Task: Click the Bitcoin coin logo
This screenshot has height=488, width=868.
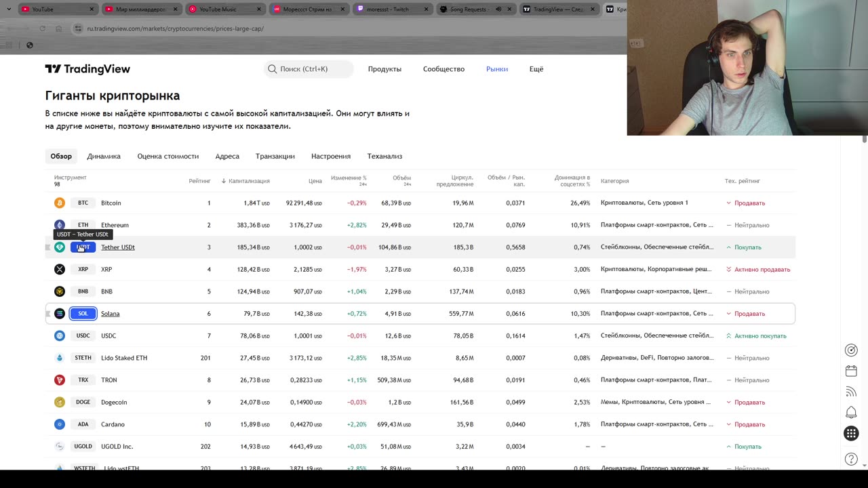Action: pyautogui.click(x=60, y=203)
